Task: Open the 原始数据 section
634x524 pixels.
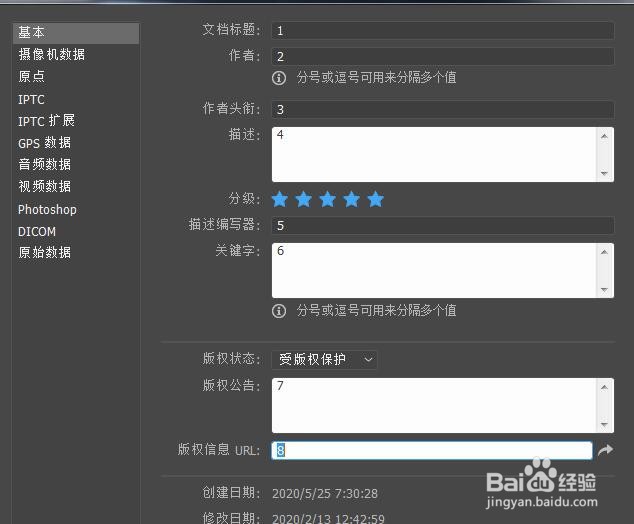Action: 44,252
